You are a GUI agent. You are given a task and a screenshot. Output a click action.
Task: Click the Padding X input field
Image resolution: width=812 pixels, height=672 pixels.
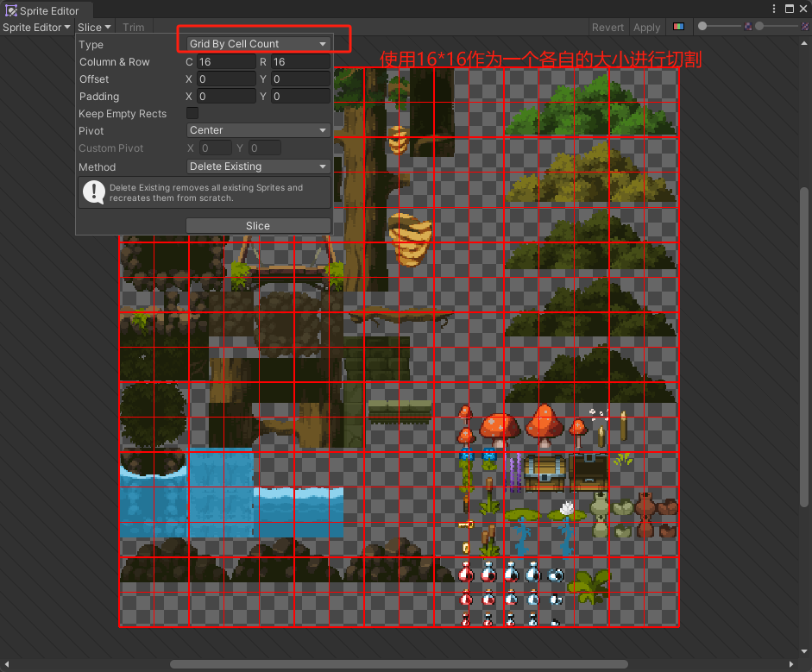226,97
